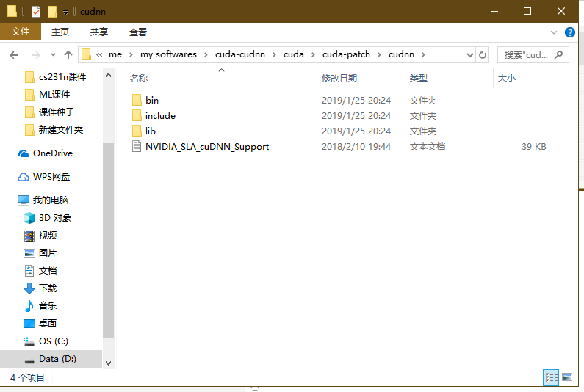Open ML课件 folder in sidebar
Screen dimensions: 584x392
coord(47,95)
